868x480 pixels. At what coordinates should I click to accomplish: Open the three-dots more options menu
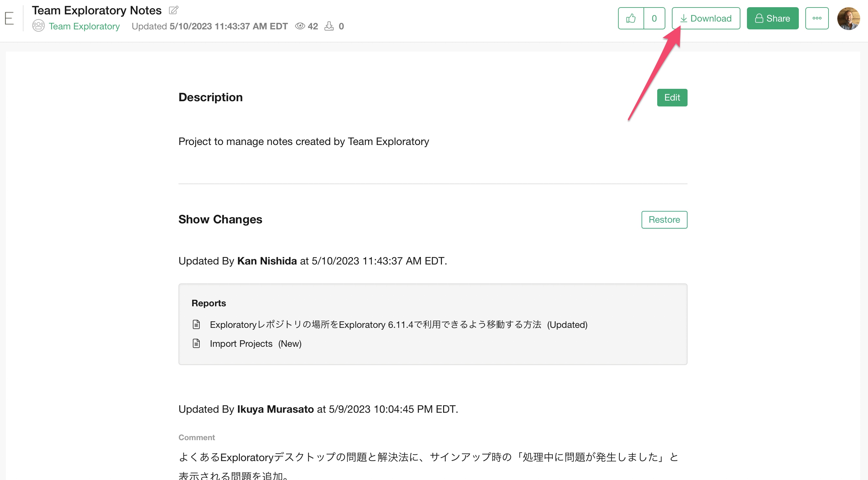point(816,18)
